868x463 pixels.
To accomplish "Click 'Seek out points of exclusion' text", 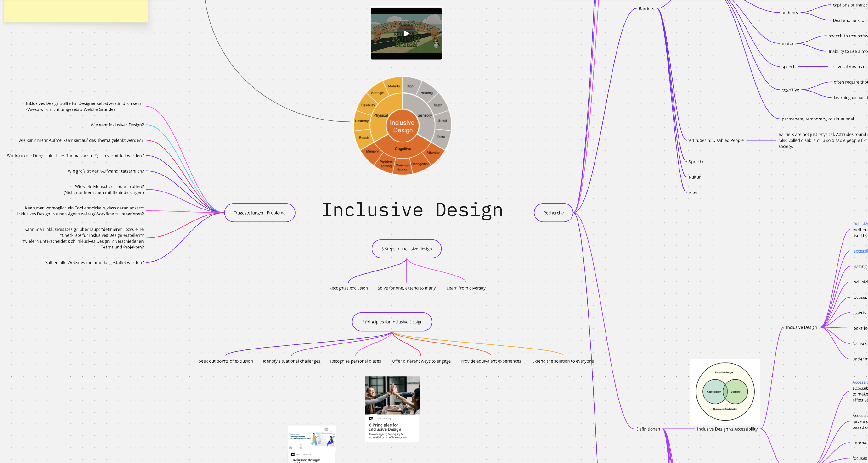I will coord(226,361).
